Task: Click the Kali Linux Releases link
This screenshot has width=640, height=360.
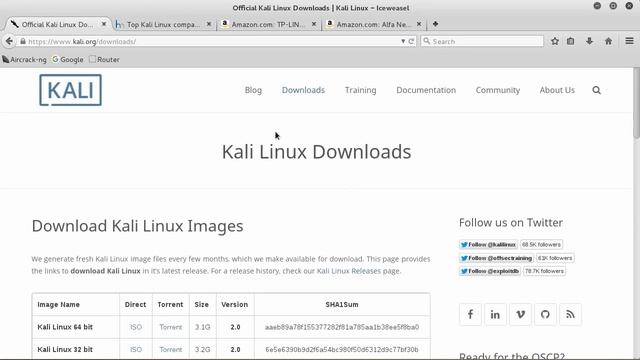Action: pyautogui.click(x=349, y=271)
